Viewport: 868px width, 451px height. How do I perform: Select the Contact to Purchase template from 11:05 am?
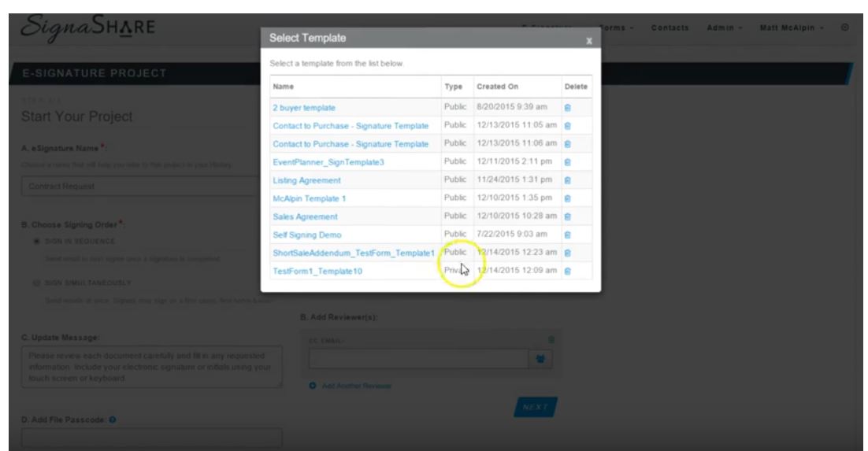pyautogui.click(x=351, y=126)
